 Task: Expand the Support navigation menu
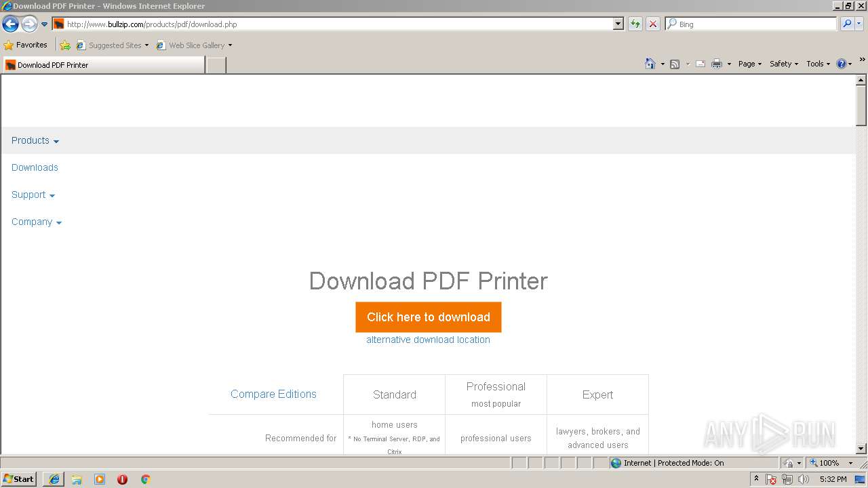point(33,195)
